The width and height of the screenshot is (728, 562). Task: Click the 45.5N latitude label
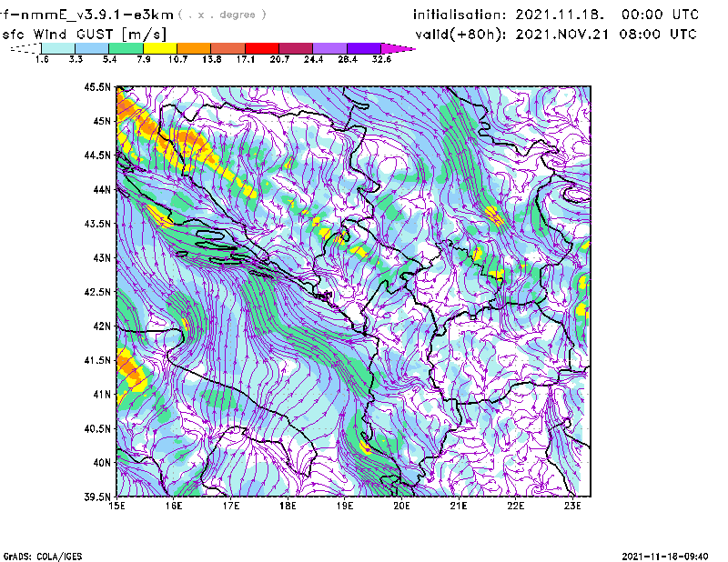coord(97,86)
